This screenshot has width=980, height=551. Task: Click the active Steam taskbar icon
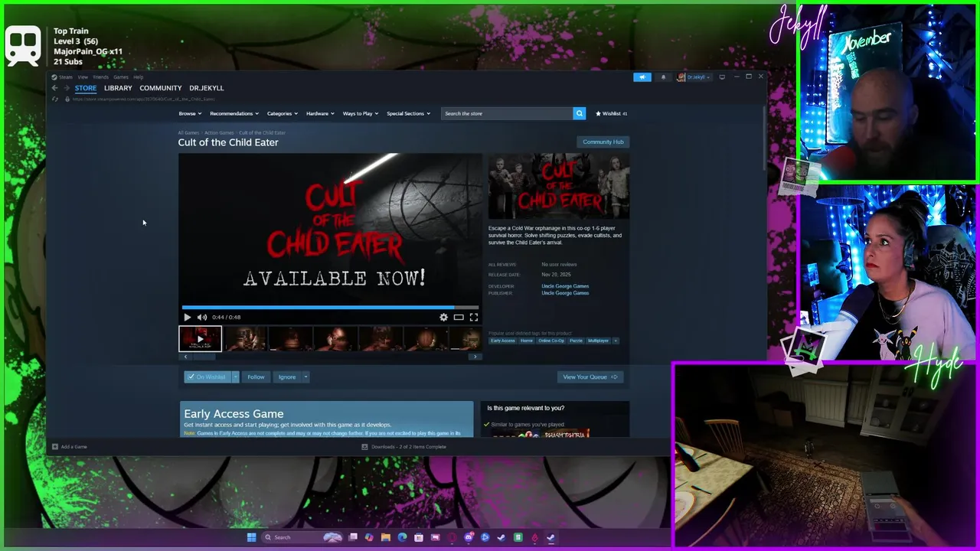coord(550,537)
